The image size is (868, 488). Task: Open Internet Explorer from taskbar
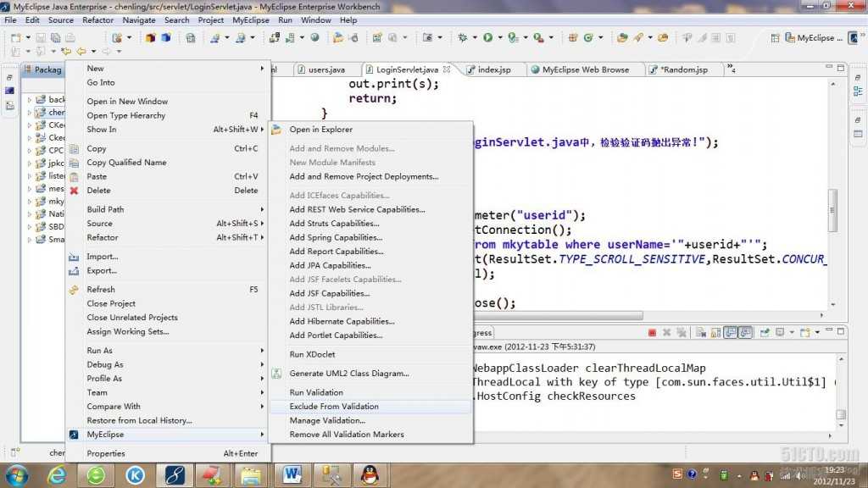[x=57, y=475]
